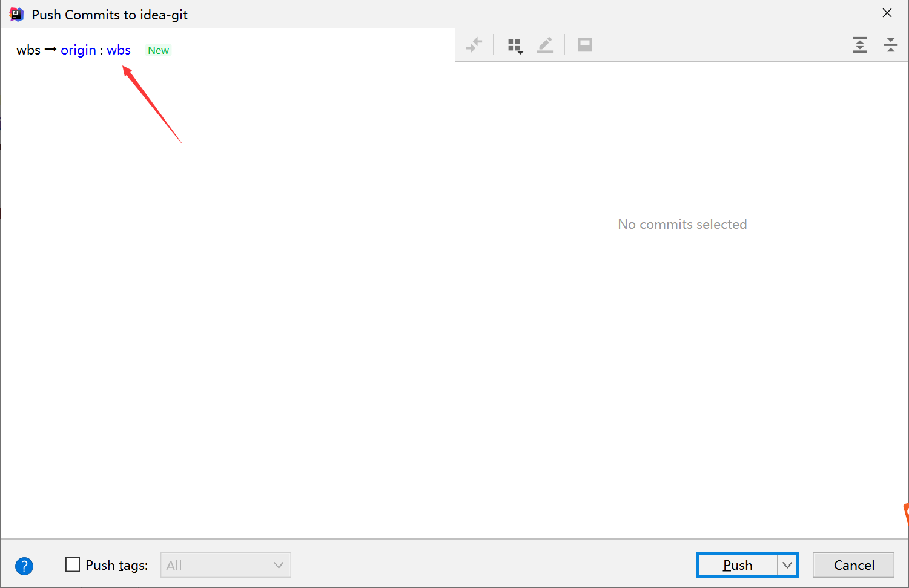The width and height of the screenshot is (909, 588).
Task: Click the Edit Source pencil icon
Action: coord(545,45)
